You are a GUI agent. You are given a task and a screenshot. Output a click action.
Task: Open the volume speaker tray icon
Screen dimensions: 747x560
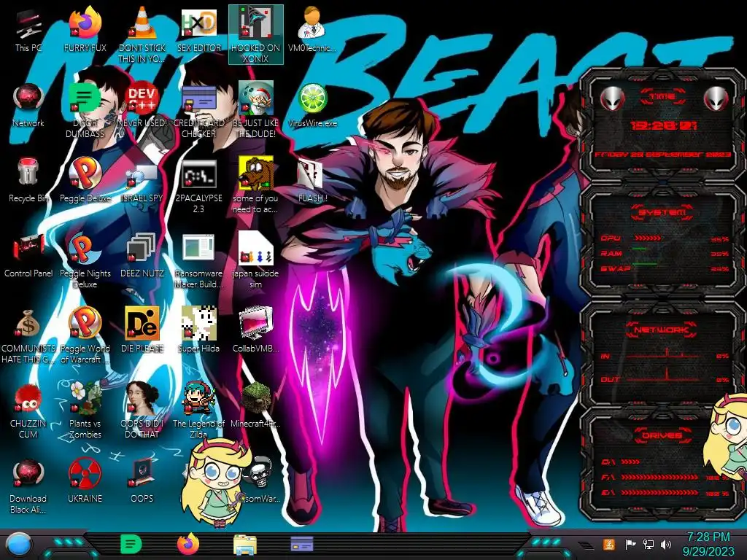click(x=666, y=544)
